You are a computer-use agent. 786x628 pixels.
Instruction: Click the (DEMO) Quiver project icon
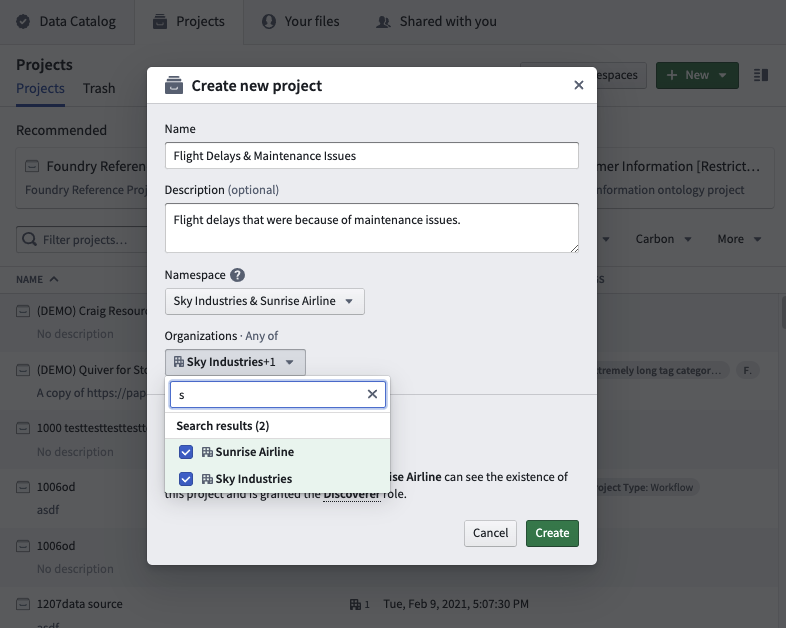pyautogui.click(x=23, y=370)
